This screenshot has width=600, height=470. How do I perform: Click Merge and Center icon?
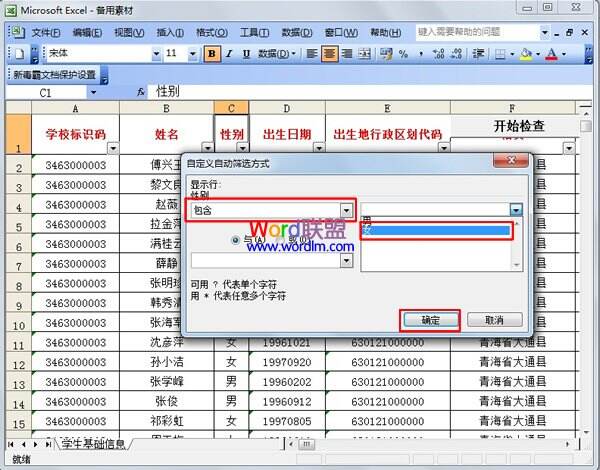(x=364, y=54)
